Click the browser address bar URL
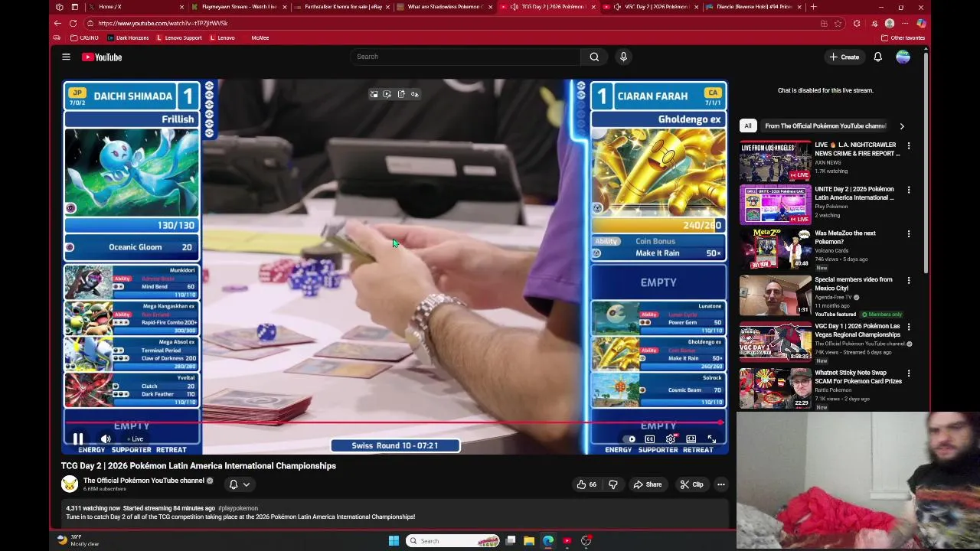This screenshot has width=980, height=551. [162, 23]
